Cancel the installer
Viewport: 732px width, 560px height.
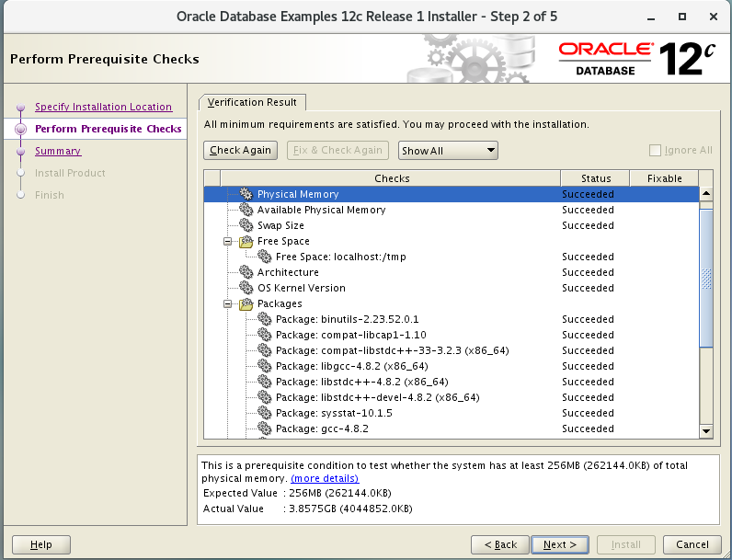[692, 544]
